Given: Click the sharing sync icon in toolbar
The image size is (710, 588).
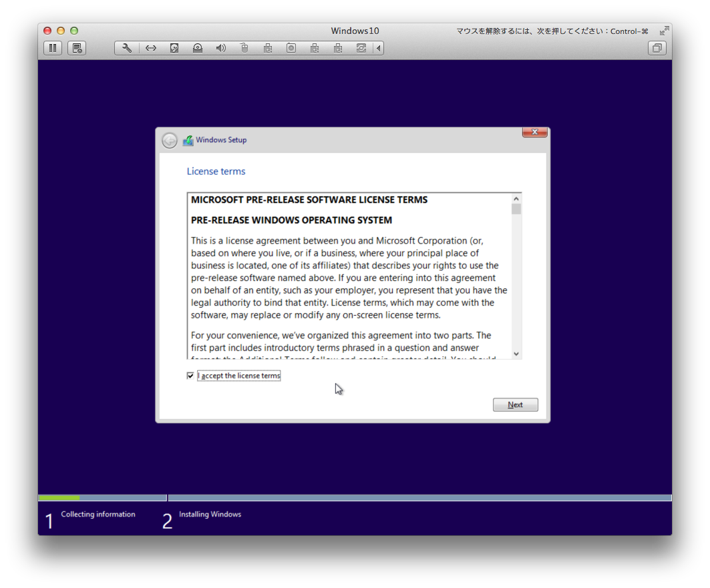Looking at the screenshot, I should (361, 48).
